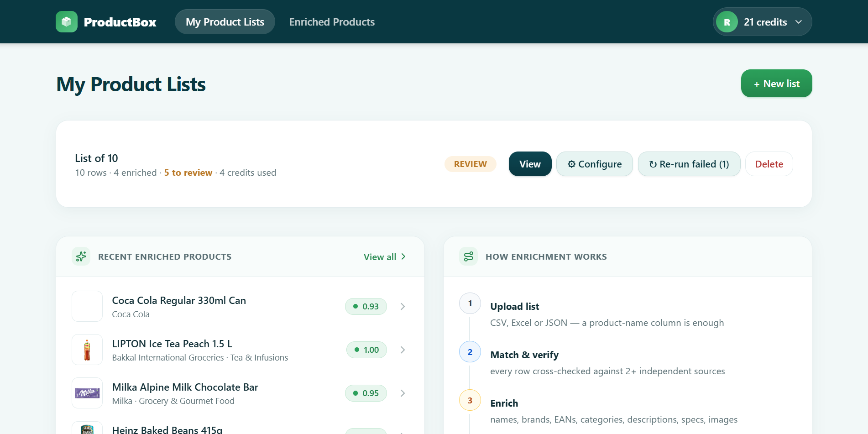The width and height of the screenshot is (868, 434).
Task: Click 'Bakkal International Groceries · Tea & Infusions' subtitle
Action: click(x=200, y=357)
